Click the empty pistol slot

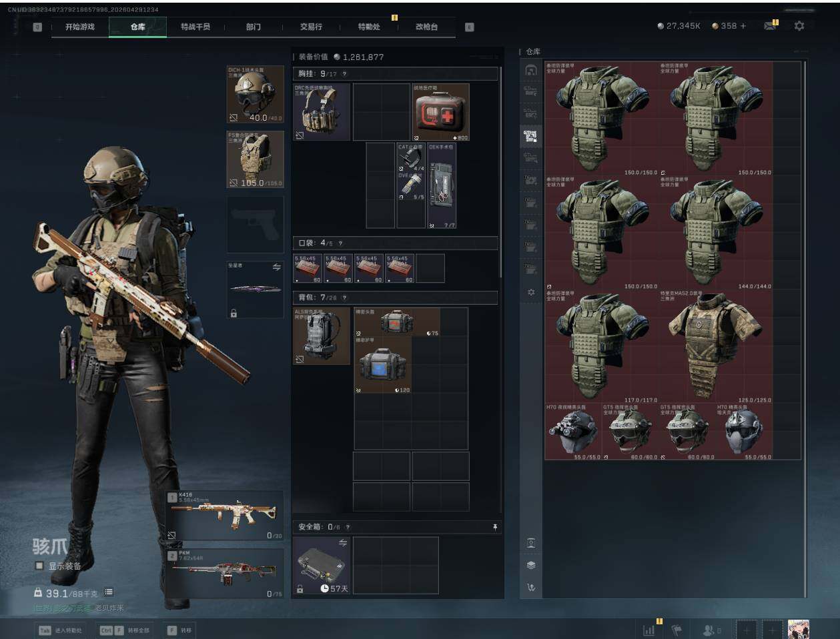tap(256, 224)
